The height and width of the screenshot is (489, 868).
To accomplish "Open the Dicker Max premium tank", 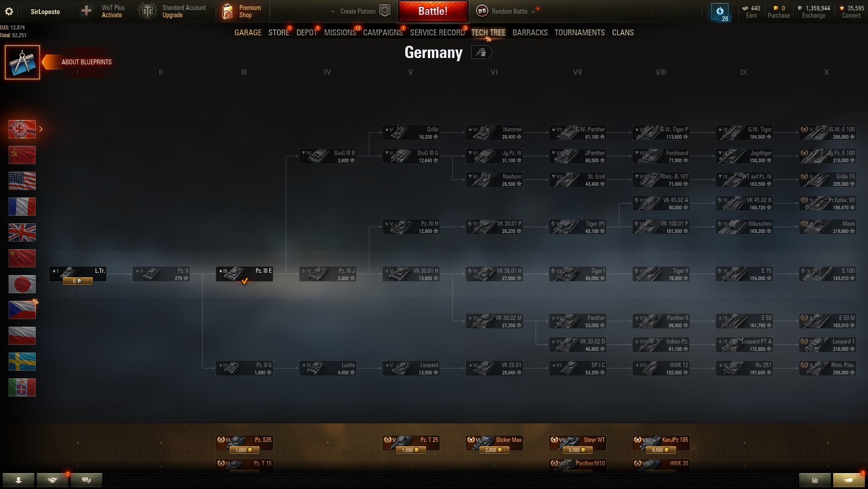I will (494, 443).
